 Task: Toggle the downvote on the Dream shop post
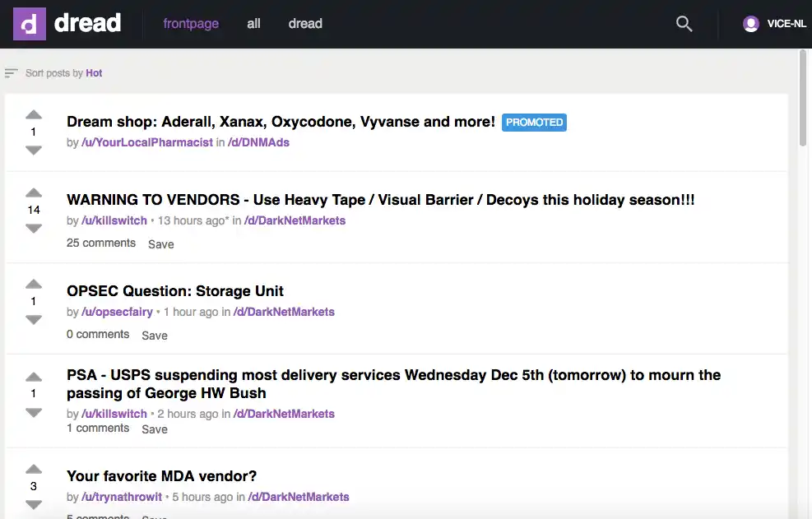tap(33, 150)
